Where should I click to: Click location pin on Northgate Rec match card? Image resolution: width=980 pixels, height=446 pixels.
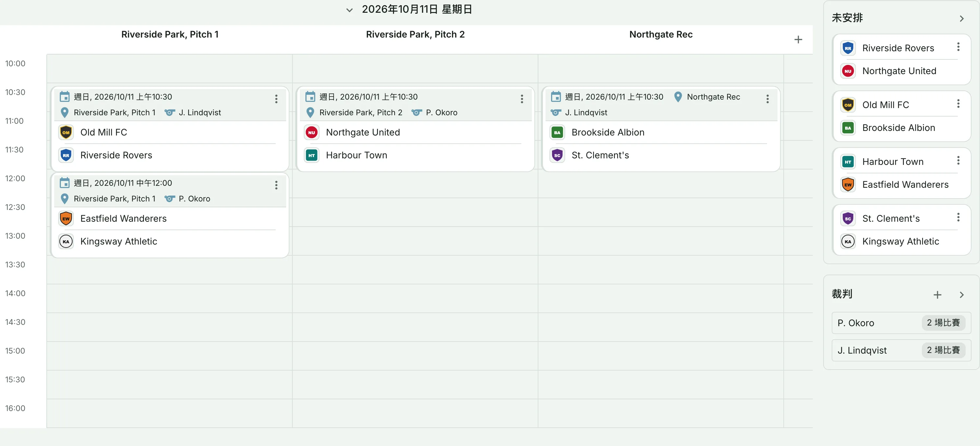678,97
